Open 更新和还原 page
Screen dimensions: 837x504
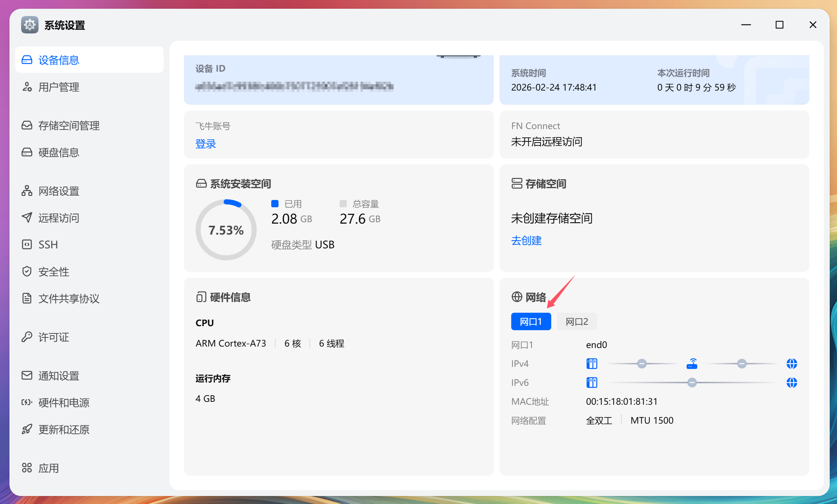point(64,429)
